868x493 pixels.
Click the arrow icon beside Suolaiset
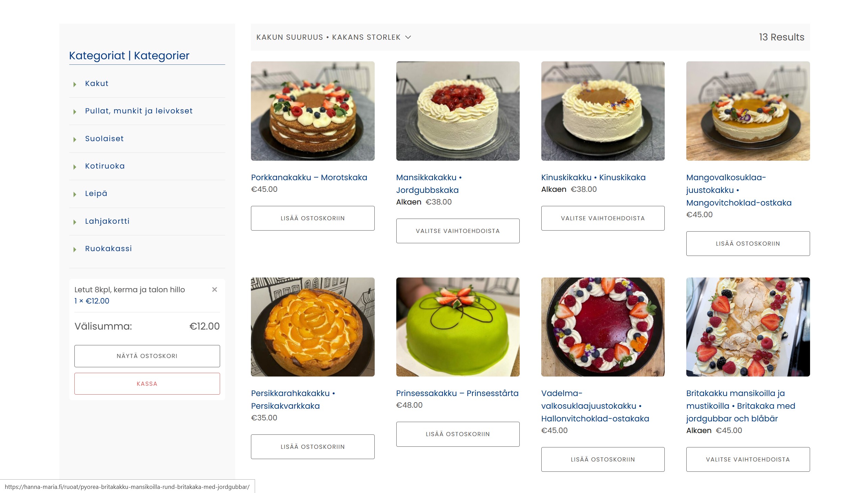click(74, 139)
